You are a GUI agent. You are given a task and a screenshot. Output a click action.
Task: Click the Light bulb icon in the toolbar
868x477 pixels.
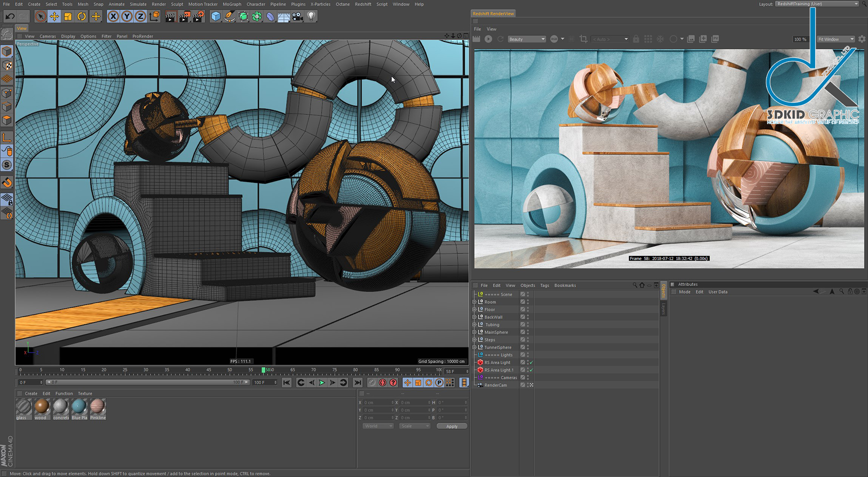tap(311, 16)
